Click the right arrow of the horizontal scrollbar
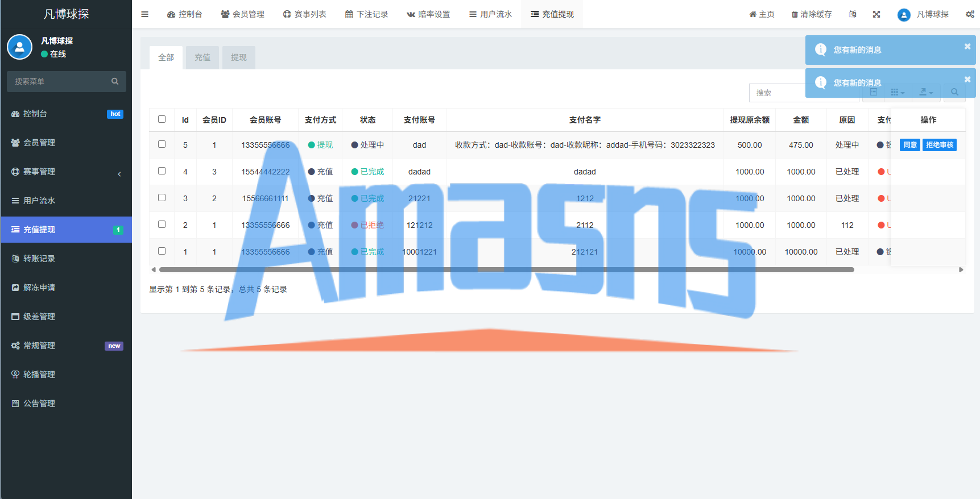 click(x=961, y=270)
